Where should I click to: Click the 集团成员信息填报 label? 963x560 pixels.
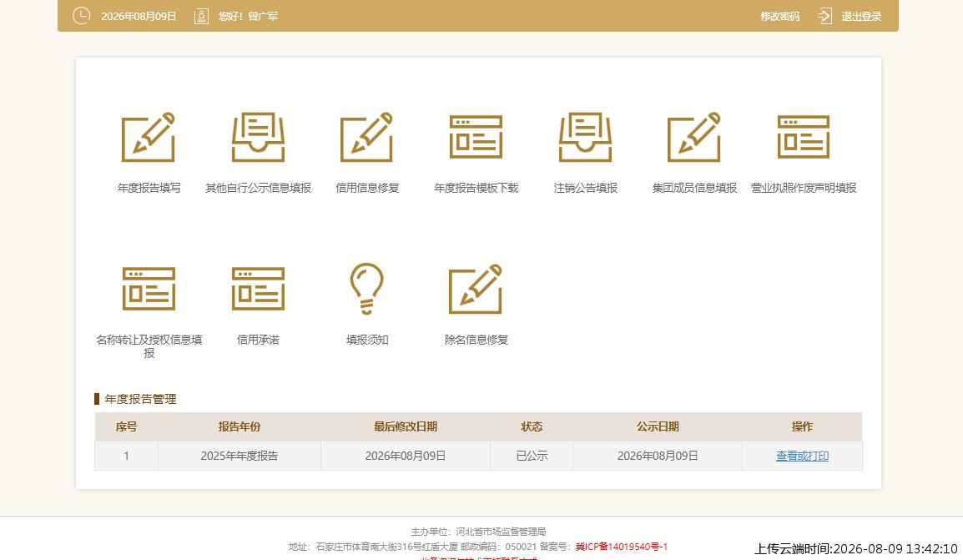click(694, 188)
